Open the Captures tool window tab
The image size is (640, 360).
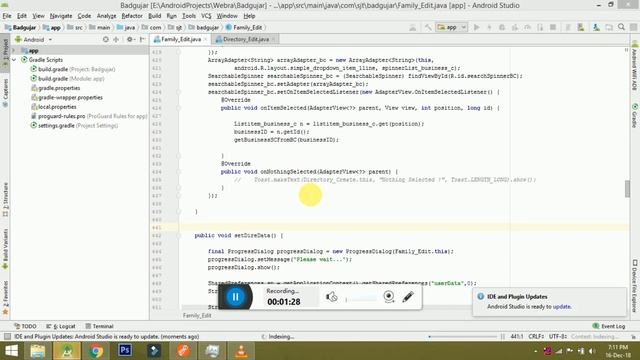point(5,93)
